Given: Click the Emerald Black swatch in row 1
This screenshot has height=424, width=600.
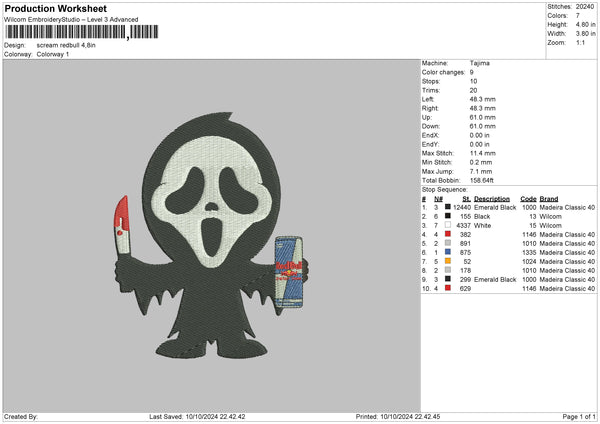Looking at the screenshot, I should (448, 207).
